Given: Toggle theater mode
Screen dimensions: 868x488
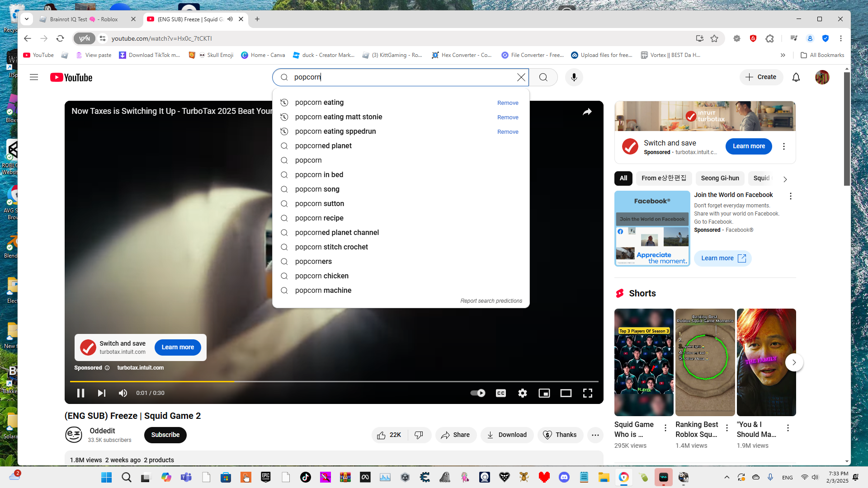Looking at the screenshot, I should point(566,393).
